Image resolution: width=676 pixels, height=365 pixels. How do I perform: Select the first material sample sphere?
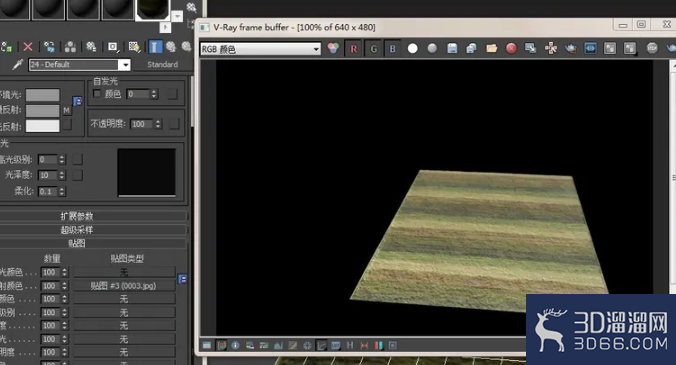[x=14, y=9]
